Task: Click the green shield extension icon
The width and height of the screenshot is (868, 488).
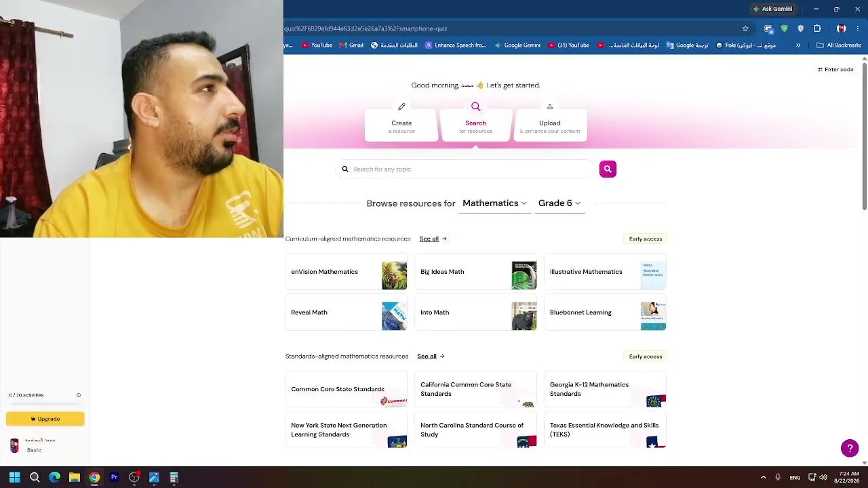Action: coord(785,28)
